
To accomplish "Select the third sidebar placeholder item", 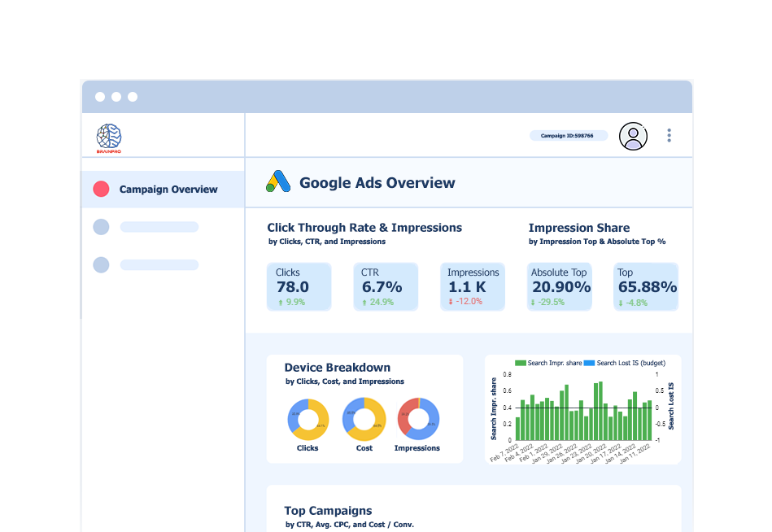I will [159, 264].
